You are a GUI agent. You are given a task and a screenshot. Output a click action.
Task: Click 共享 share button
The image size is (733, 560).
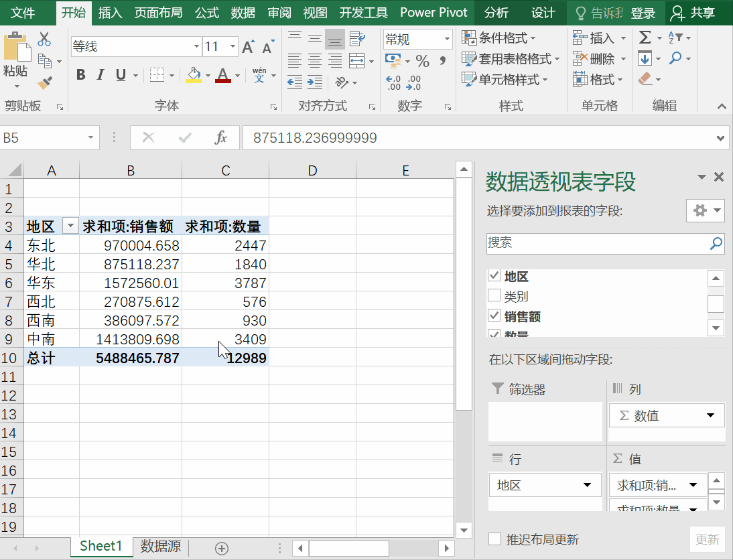pyautogui.click(x=693, y=13)
